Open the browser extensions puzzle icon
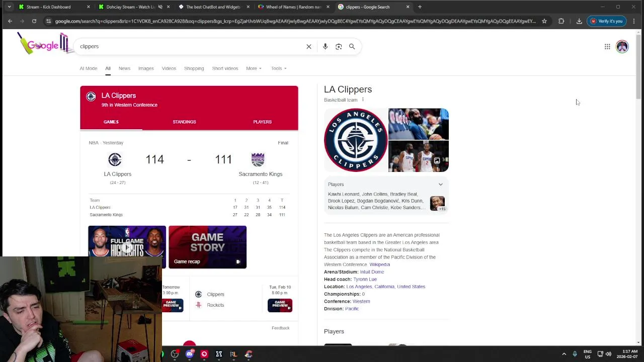This screenshot has height=362, width=644. [561, 21]
